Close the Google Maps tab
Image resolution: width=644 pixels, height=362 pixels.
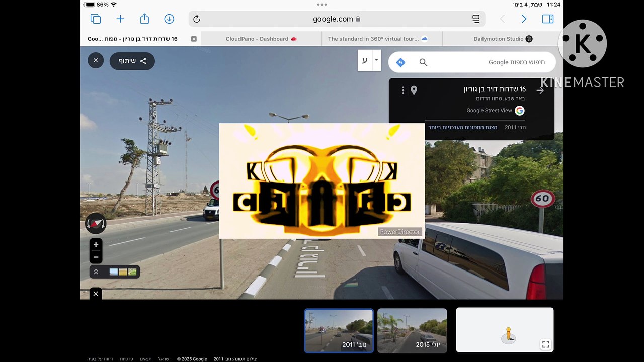coord(194,39)
